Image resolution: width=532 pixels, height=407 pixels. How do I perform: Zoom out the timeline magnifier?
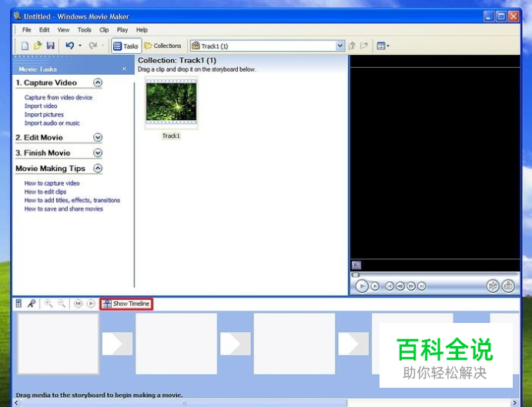coord(62,304)
